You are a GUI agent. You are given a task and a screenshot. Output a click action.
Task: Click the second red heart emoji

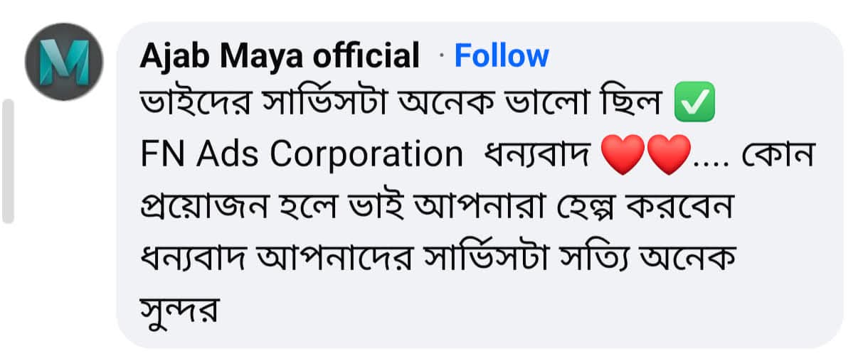pos(668,154)
